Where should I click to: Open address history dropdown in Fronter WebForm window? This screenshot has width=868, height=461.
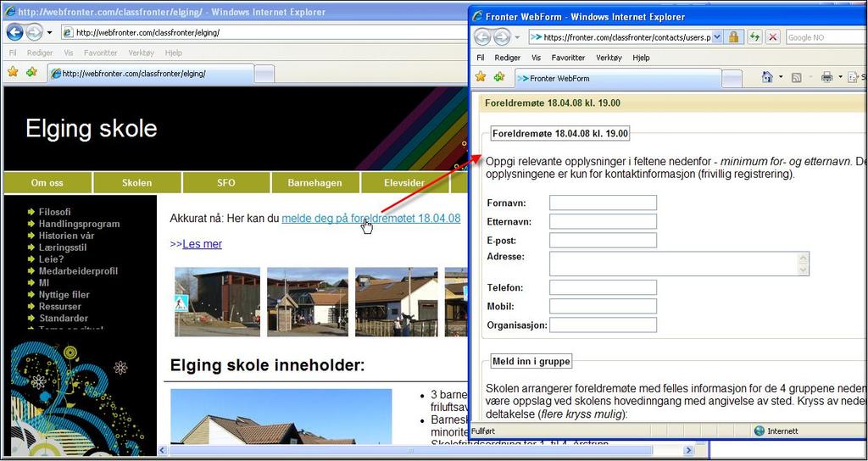[717, 37]
